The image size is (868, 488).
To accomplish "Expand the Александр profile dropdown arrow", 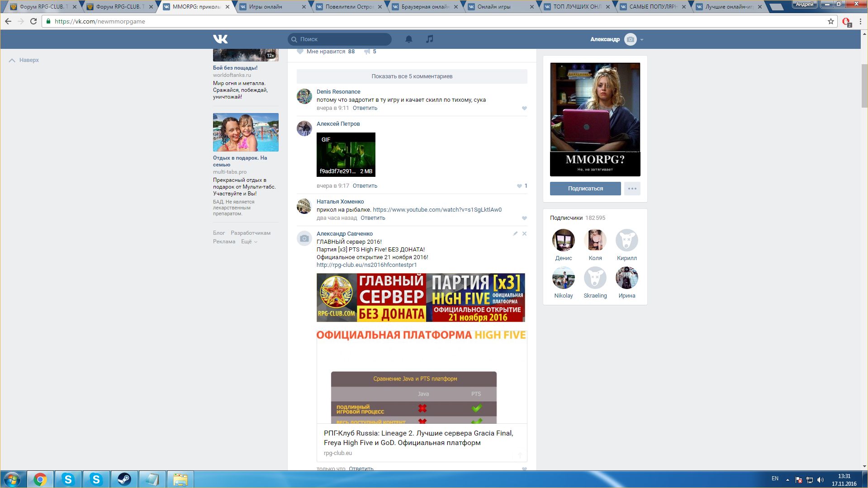I will point(641,40).
